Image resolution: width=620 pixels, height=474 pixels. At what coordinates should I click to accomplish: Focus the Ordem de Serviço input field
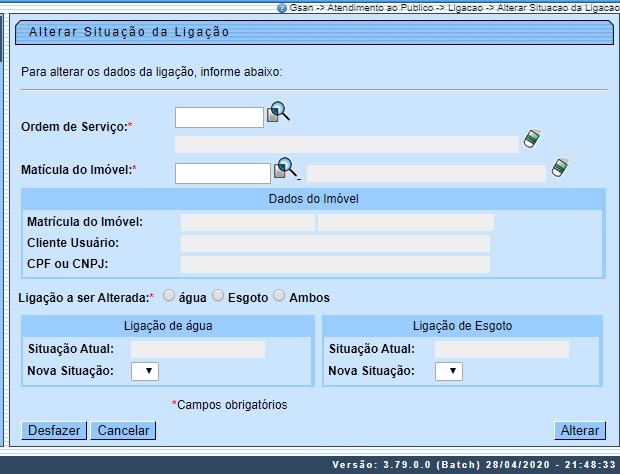[x=219, y=118]
